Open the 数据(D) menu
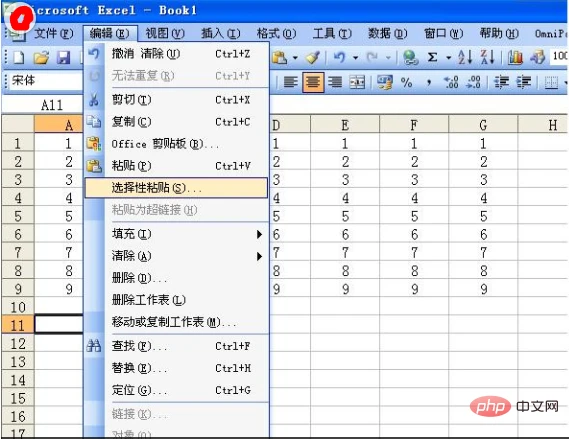This screenshot has width=569, height=439. click(x=388, y=34)
